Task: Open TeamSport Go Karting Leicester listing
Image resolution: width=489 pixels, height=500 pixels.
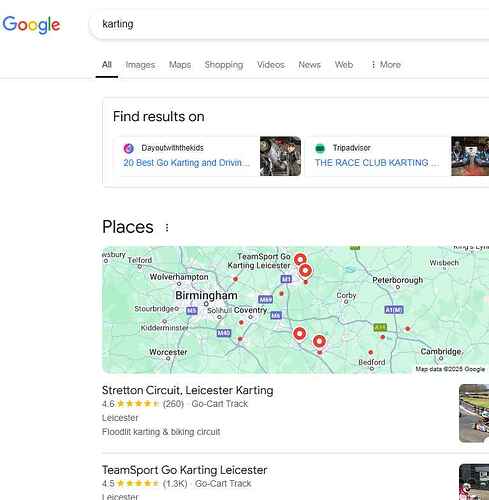Action: (x=185, y=470)
